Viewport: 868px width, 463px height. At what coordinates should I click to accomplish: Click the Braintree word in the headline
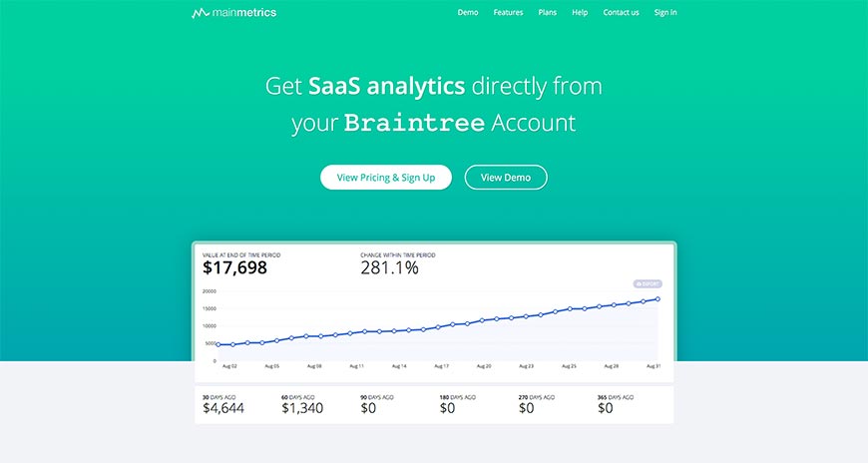pos(414,124)
